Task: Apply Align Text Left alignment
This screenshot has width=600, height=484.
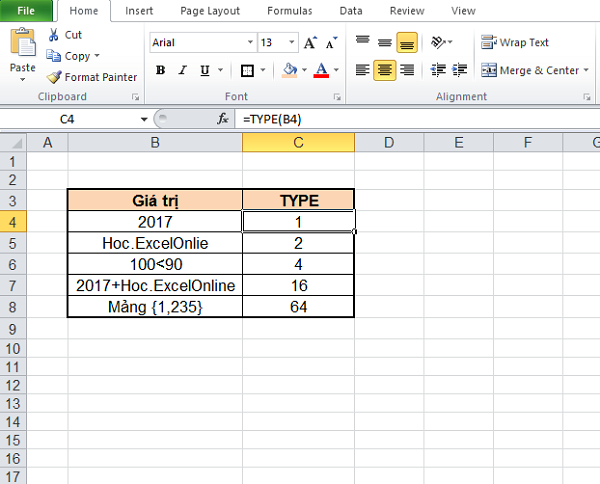Action: pyautogui.click(x=361, y=70)
